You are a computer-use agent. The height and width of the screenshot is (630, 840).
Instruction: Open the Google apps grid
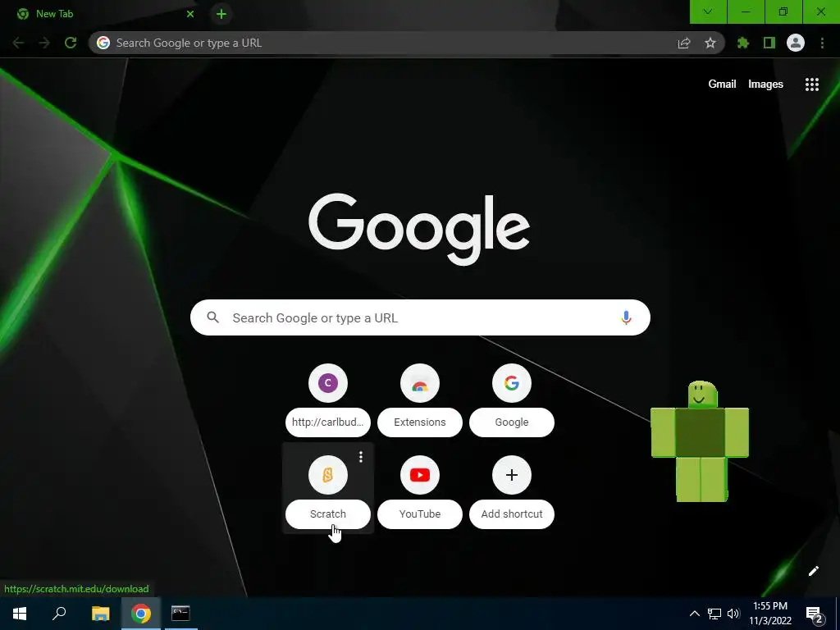[812, 84]
